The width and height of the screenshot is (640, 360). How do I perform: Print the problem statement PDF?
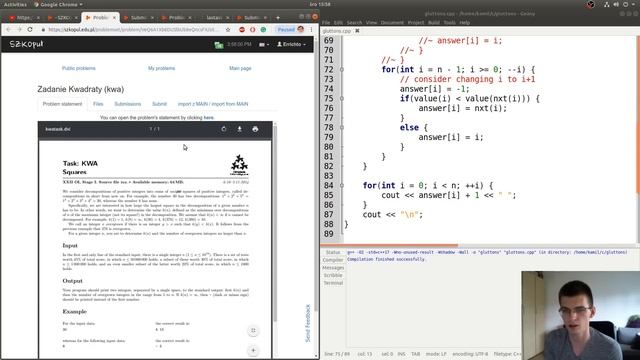(x=255, y=129)
